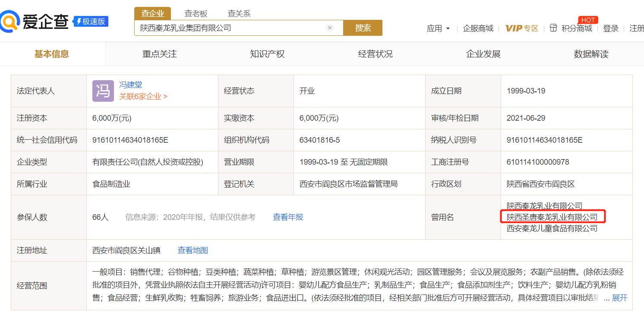644x319 pixels.
Task: Clear the search box with the × icon
Action: tap(330, 27)
